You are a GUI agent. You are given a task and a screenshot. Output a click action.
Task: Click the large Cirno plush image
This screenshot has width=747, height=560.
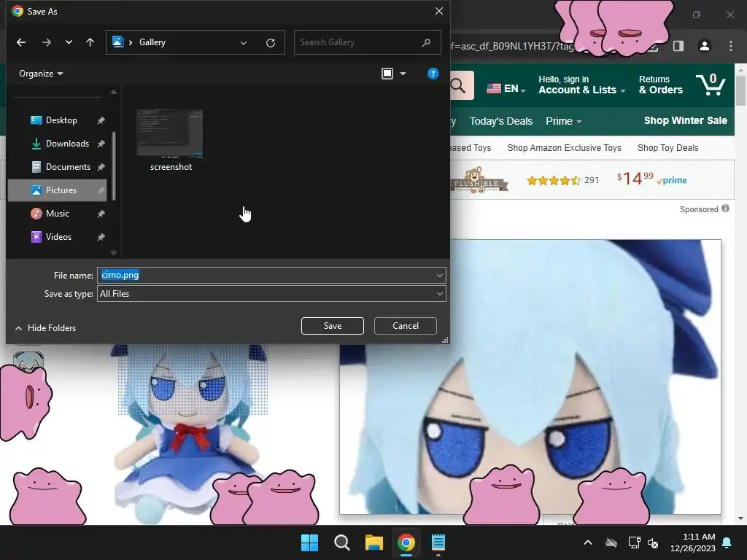pos(530,377)
